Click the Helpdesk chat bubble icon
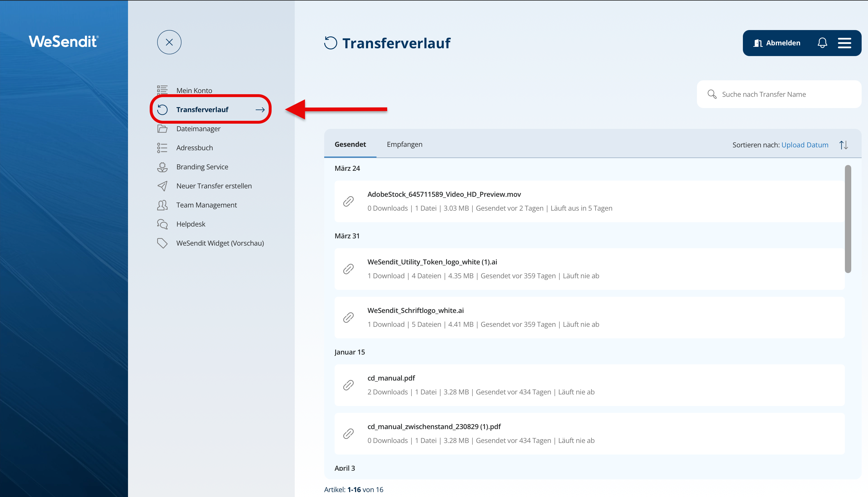The height and width of the screenshot is (497, 868). pos(162,224)
